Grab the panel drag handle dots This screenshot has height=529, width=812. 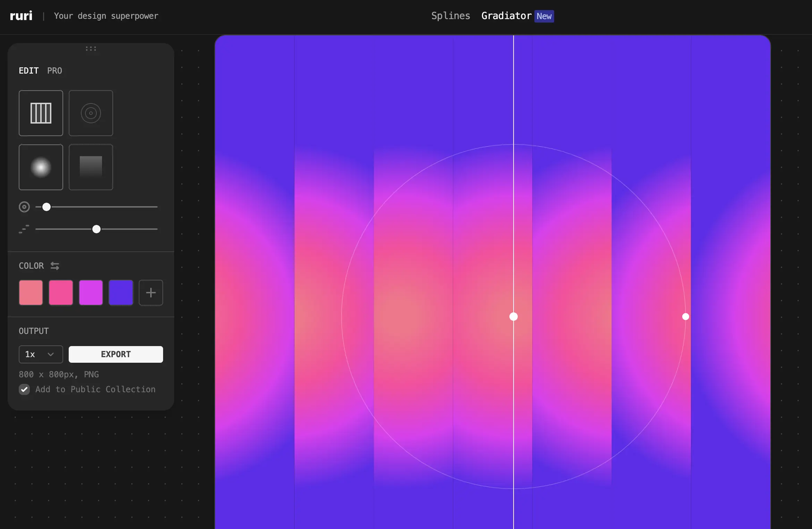(91, 49)
